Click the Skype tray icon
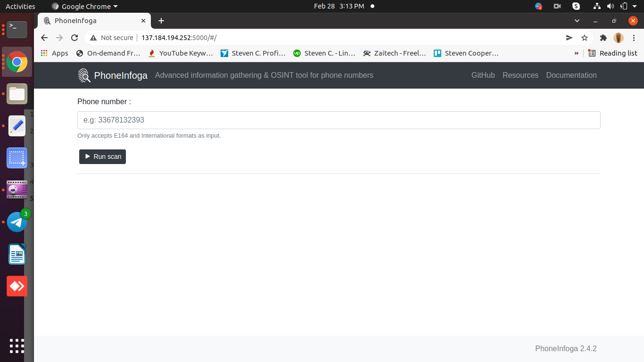The height and width of the screenshot is (362, 644). click(x=576, y=6)
